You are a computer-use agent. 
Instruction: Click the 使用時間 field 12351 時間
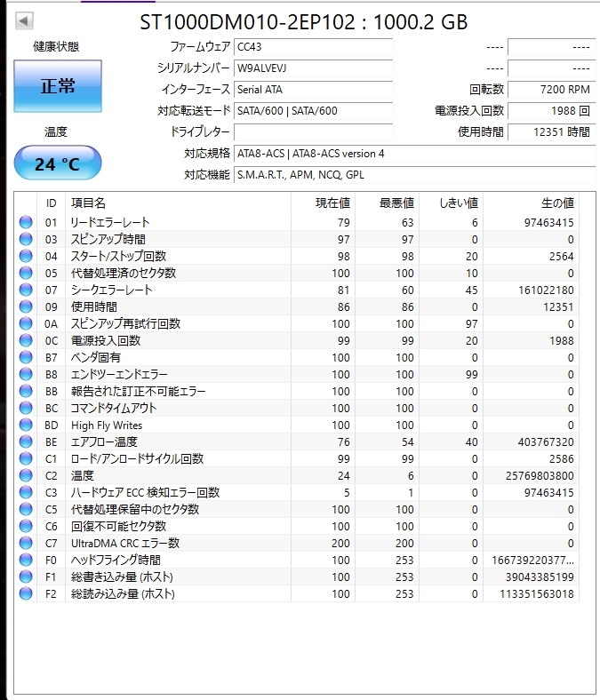coord(552,132)
